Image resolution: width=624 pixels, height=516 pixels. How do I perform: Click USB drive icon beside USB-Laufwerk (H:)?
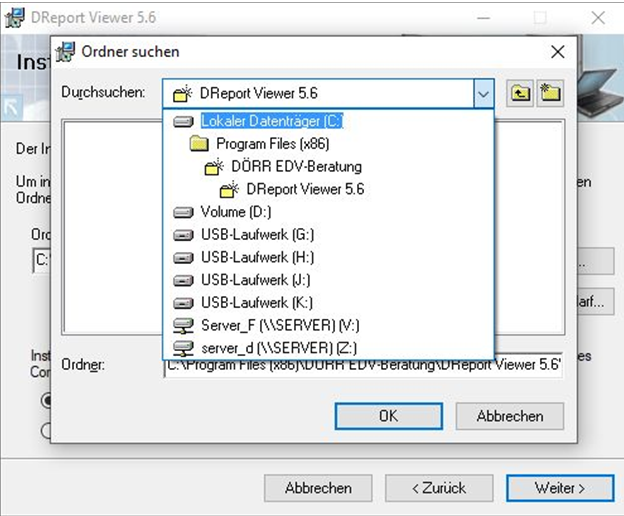[x=183, y=257]
